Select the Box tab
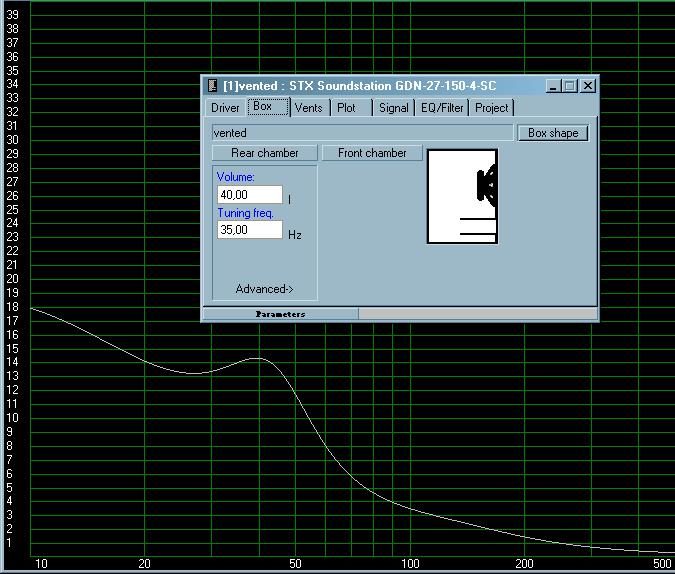 [x=264, y=107]
